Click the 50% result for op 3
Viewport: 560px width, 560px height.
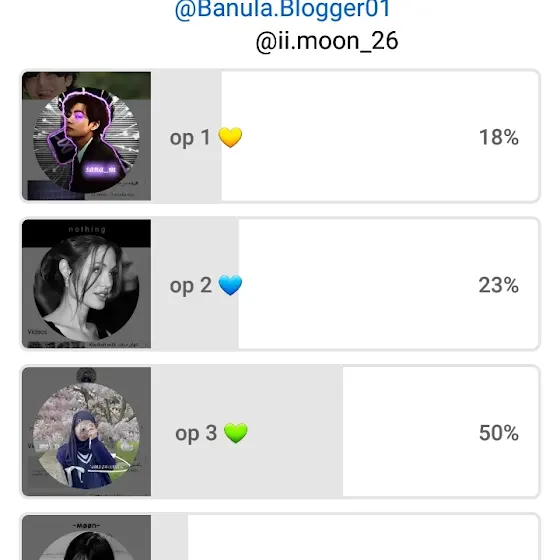pyautogui.click(x=499, y=433)
